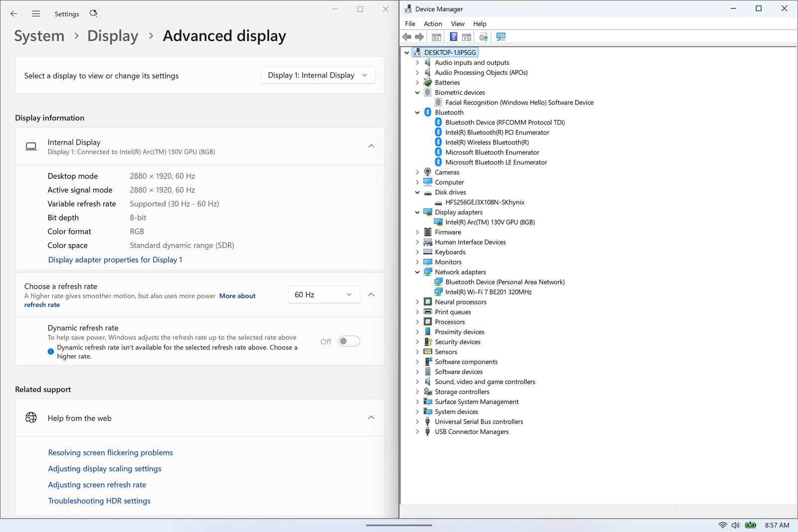Viewport: 798px width, 532px height.
Task: Click the globe icon beside Help from the web
Action: 31,418
